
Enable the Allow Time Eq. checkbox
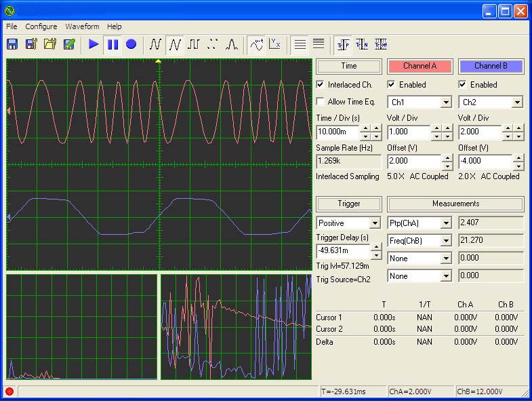click(321, 102)
